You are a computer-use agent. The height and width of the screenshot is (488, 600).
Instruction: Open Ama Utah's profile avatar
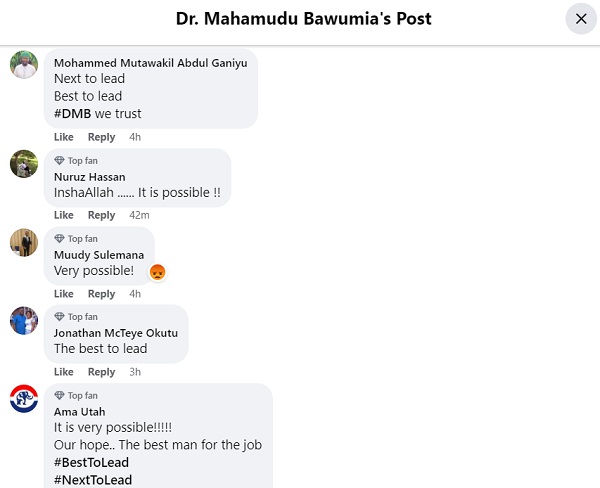pos(24,398)
